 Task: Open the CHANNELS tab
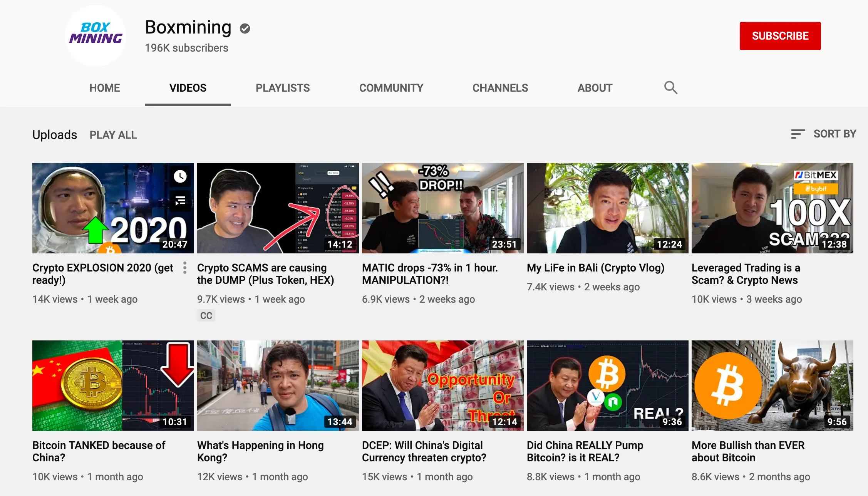(x=500, y=88)
